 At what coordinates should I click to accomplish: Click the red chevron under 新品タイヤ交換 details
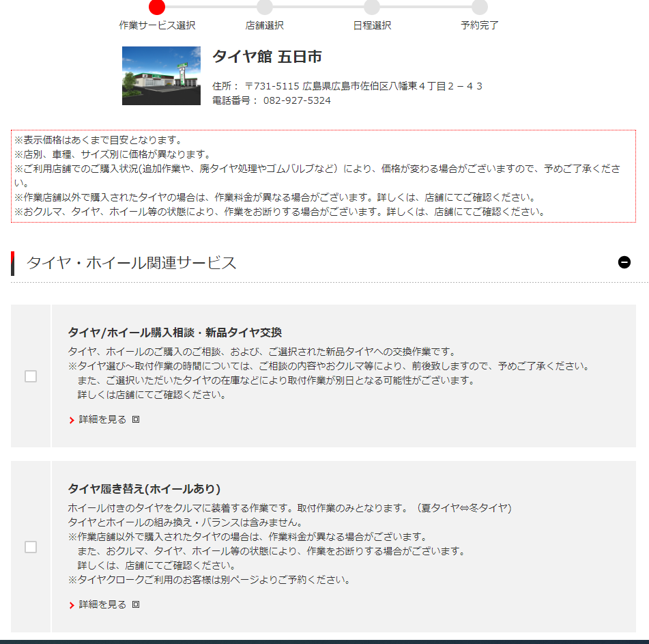click(x=72, y=420)
